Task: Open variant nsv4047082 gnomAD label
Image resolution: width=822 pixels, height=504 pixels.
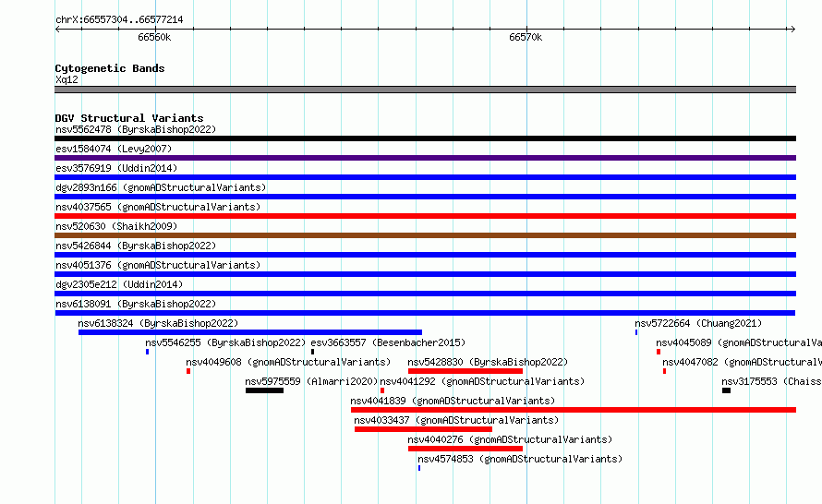Action: 742,362
